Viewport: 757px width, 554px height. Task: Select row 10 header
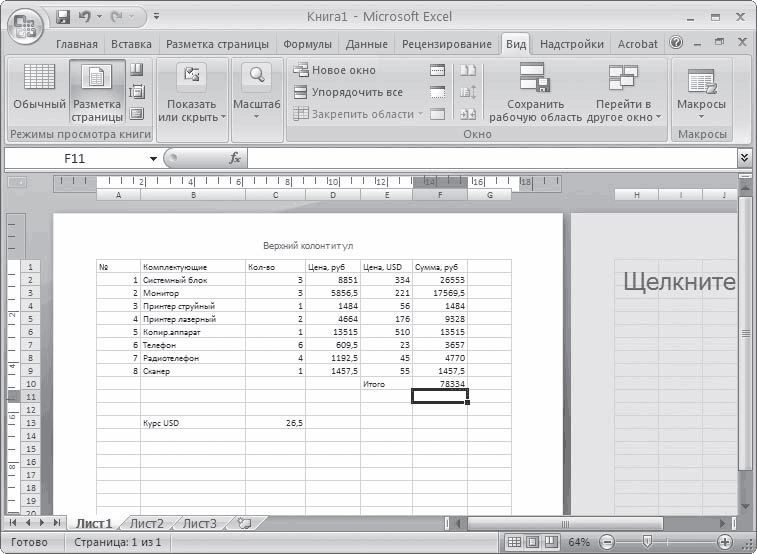(31, 384)
